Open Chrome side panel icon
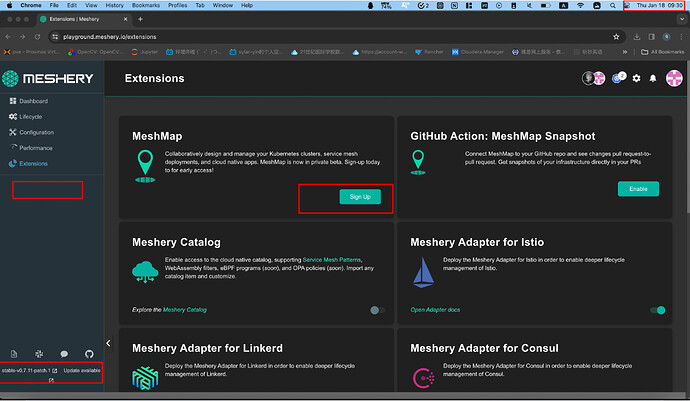Viewport: 690px width, 401px height. (652, 37)
